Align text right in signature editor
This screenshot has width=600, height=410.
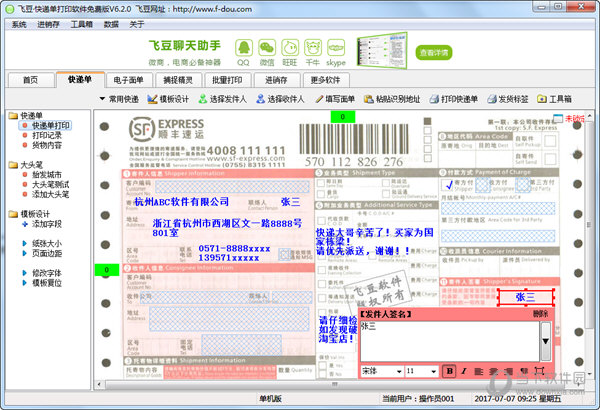coord(509,371)
